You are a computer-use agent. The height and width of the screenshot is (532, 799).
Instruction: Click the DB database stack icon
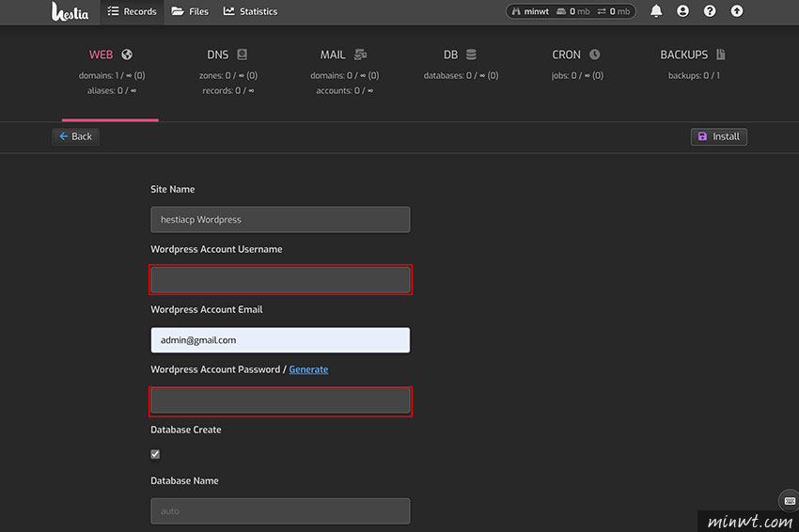tap(471, 55)
